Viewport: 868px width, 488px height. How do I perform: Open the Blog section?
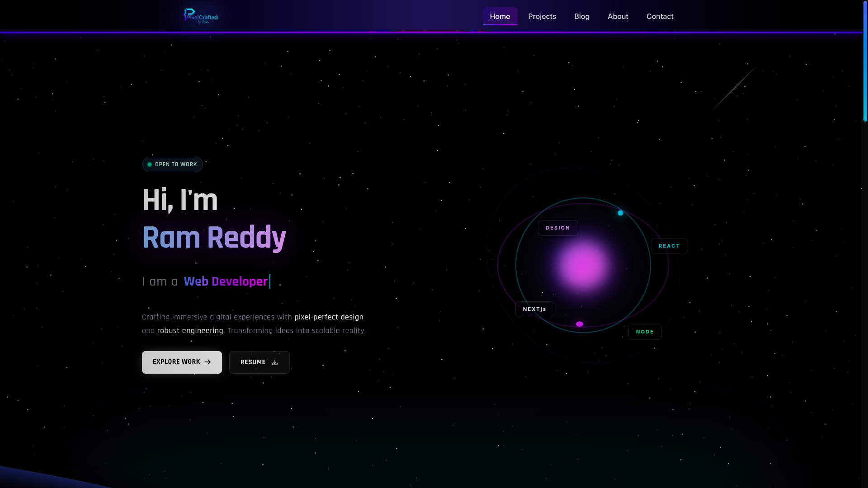coord(581,16)
